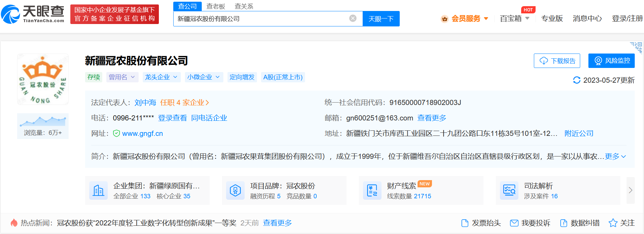Click the TianYanCha logo

tap(33, 14)
